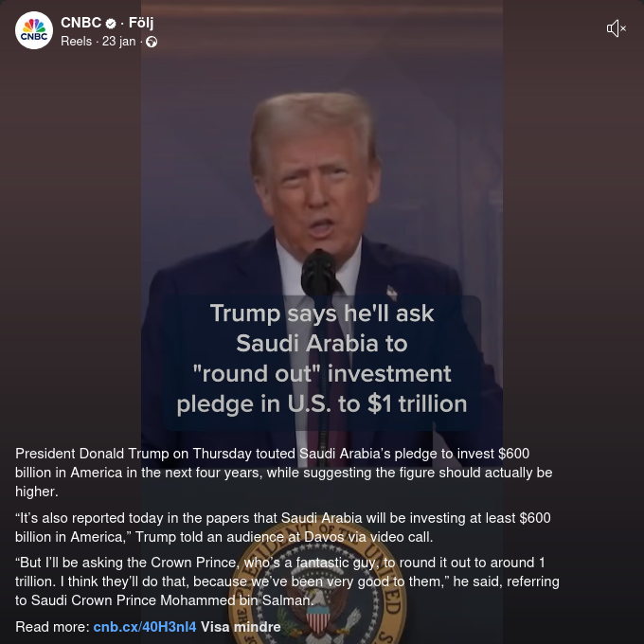Click the caption paragraph starting "President Donald Trump"
This screenshot has width=644, height=644.
284,473
